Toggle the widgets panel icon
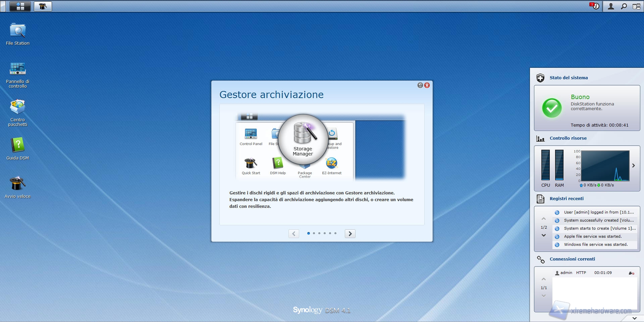Screen dimensions: 644x322 (636, 6)
